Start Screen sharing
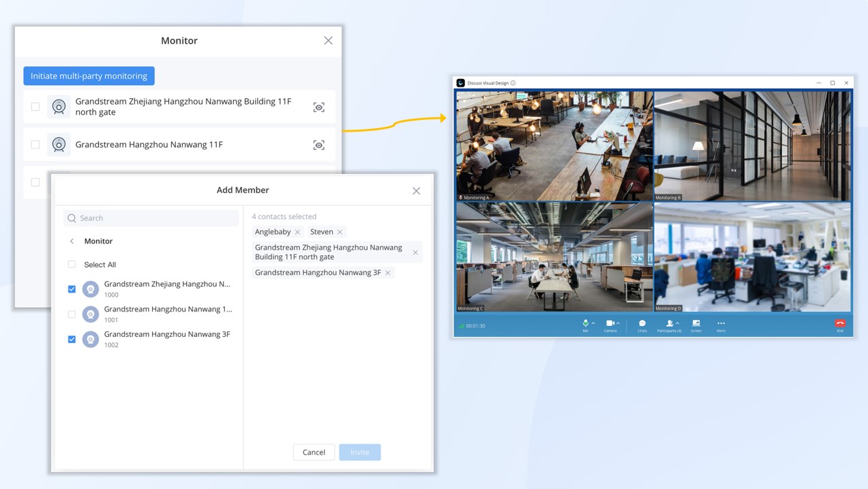The image size is (868, 489). [696, 323]
